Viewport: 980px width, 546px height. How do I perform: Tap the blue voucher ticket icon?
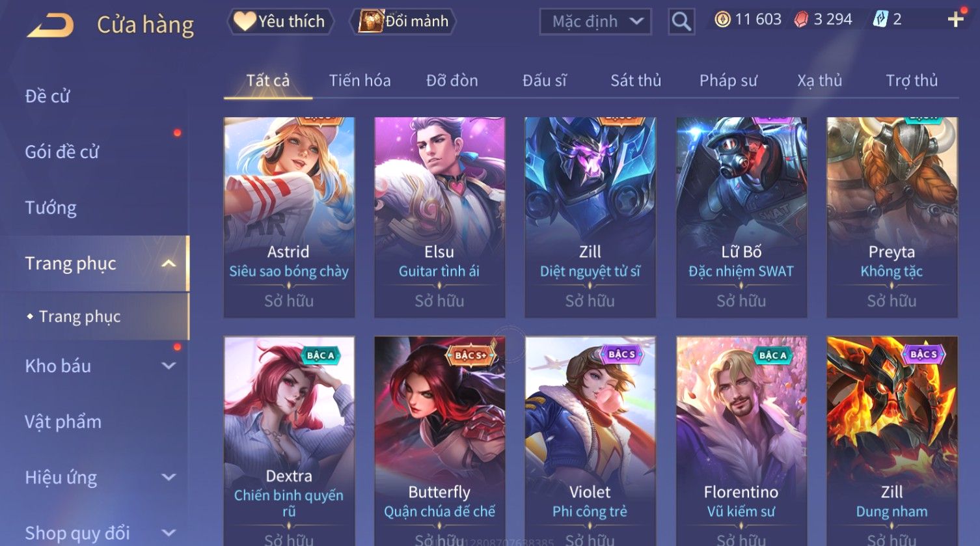(x=880, y=20)
